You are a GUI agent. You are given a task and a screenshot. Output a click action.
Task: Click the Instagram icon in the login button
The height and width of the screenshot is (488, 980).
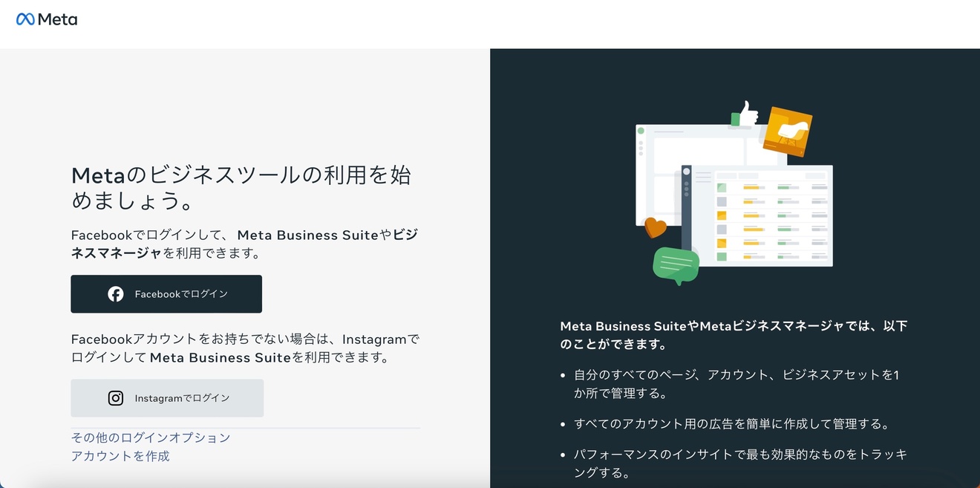click(x=116, y=398)
